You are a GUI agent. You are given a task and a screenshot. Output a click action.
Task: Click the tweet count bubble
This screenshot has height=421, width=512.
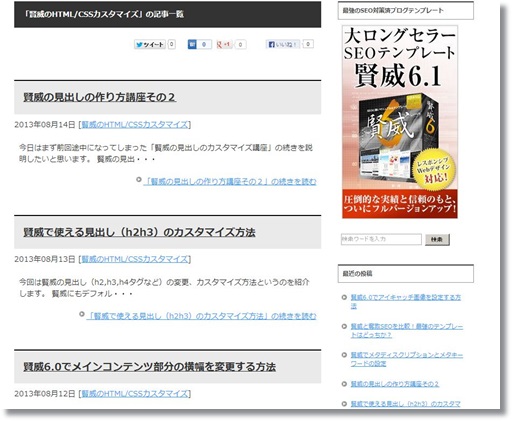tap(171, 44)
